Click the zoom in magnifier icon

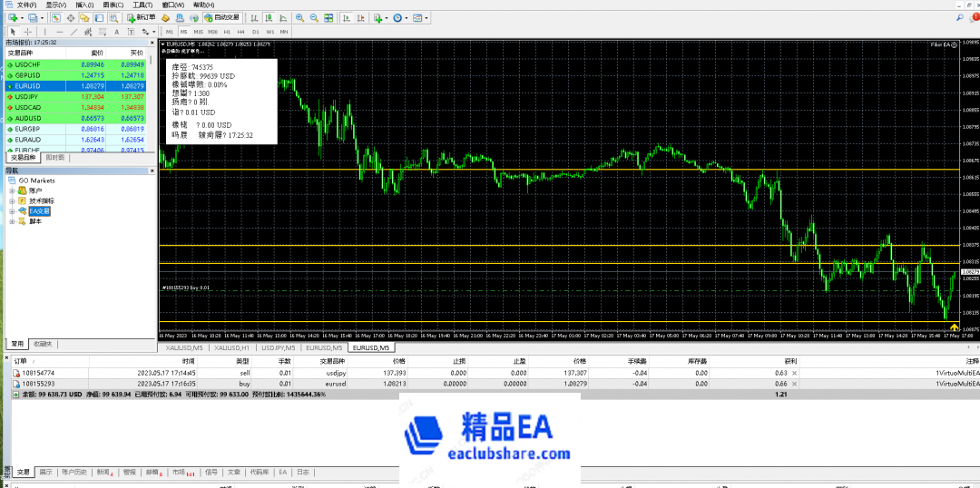click(x=299, y=17)
